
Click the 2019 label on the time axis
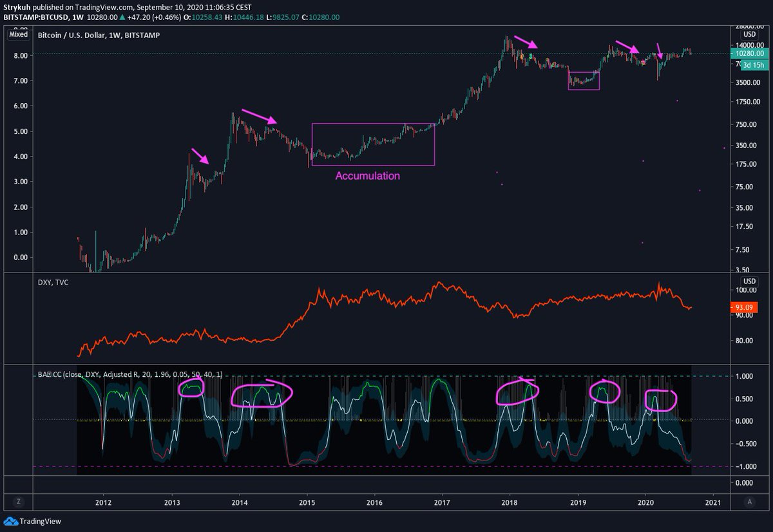[578, 502]
